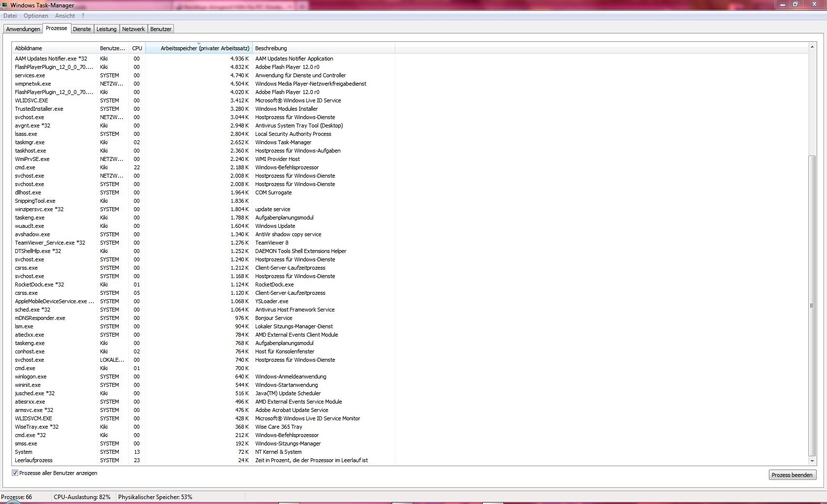Screen dimensions: 827x504
Task: Sort by Abbildname column header
Action: click(55, 48)
